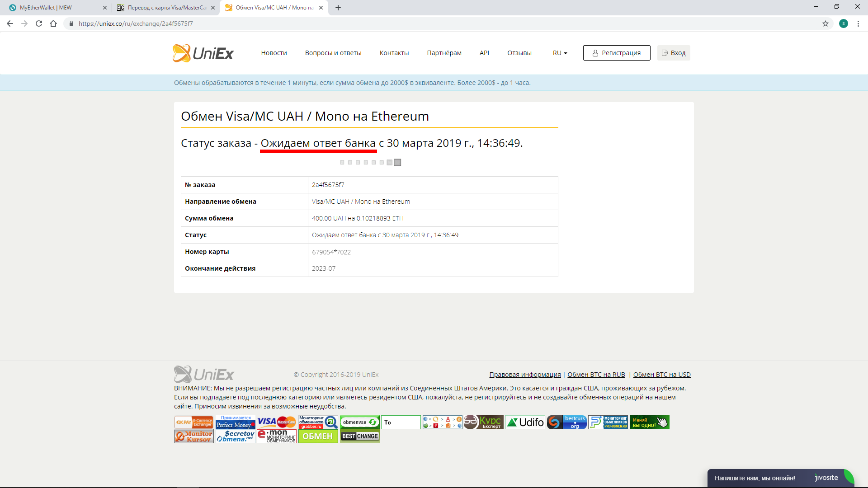
Task: Open the obmenvse badge
Action: [x=360, y=422]
